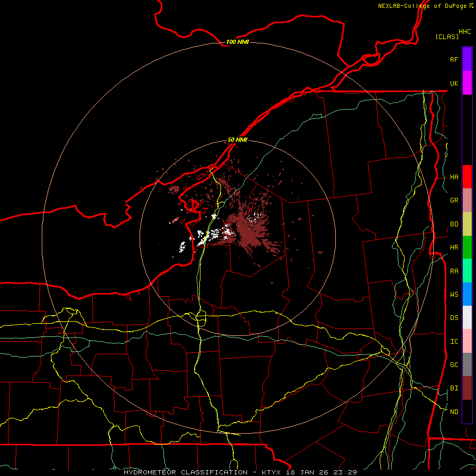Image resolution: width=476 pixels, height=476 pixels.
Task: Click the BD legend label
Action: (x=454, y=224)
